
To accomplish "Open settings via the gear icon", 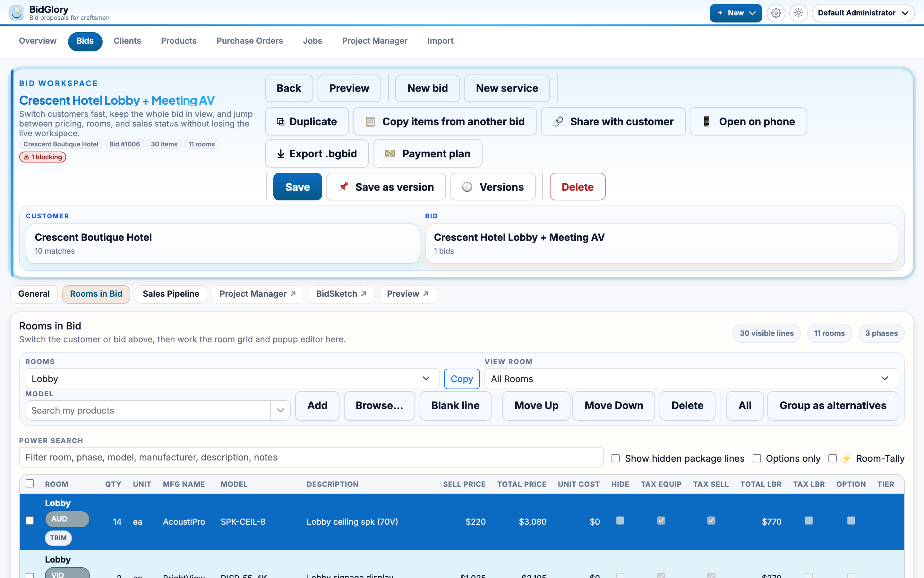I will point(776,13).
